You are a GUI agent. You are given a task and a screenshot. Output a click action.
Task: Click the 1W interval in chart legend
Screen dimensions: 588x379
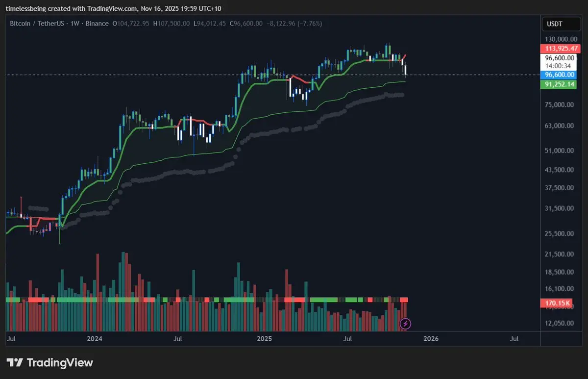(x=76, y=24)
